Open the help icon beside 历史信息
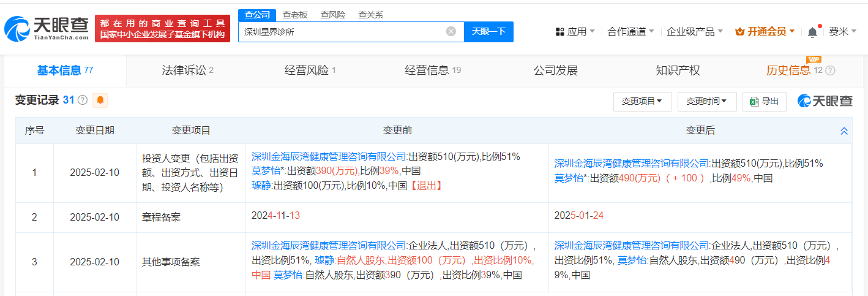 (x=830, y=70)
